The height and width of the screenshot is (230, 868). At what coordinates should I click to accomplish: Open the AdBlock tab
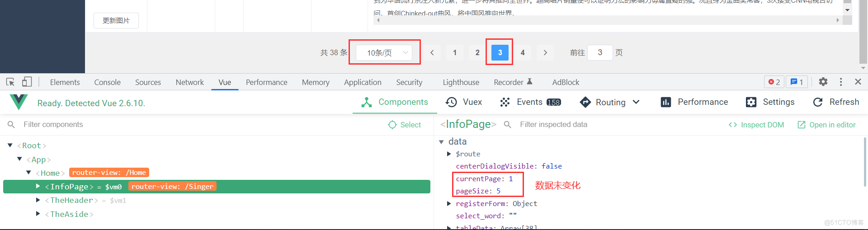[x=566, y=82]
